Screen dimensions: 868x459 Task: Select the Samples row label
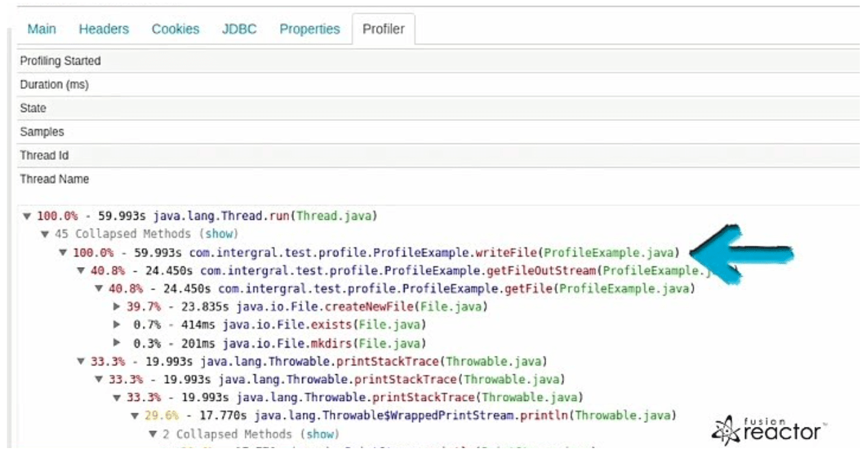tap(42, 132)
